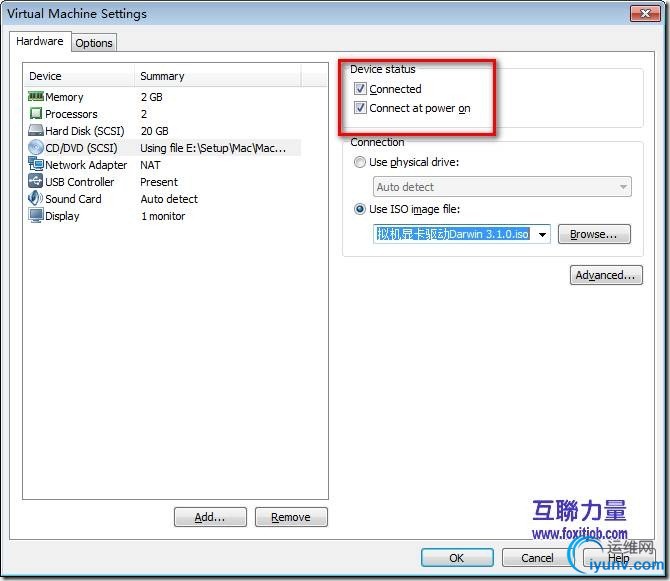Uncheck the Connected checkbox
Screen dimensions: 670x581
(360, 88)
